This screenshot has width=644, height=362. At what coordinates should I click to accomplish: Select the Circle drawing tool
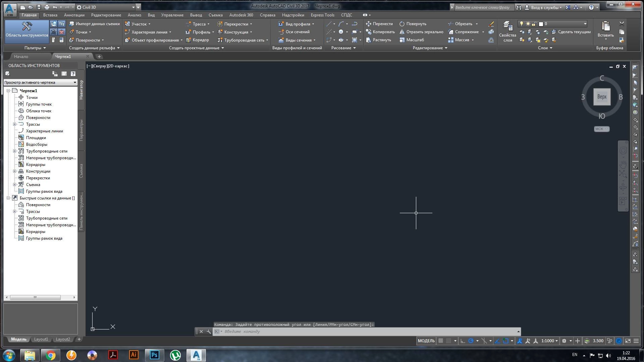click(x=341, y=32)
